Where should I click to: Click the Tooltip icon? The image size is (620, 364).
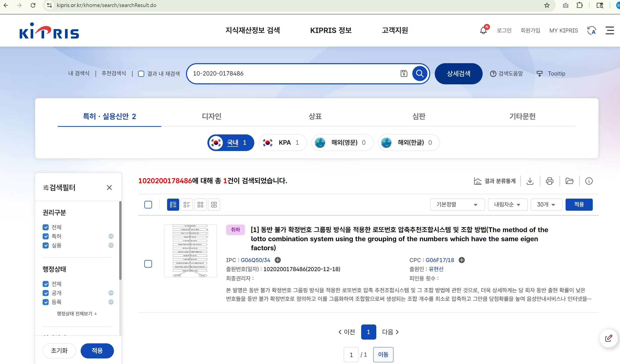(540, 74)
